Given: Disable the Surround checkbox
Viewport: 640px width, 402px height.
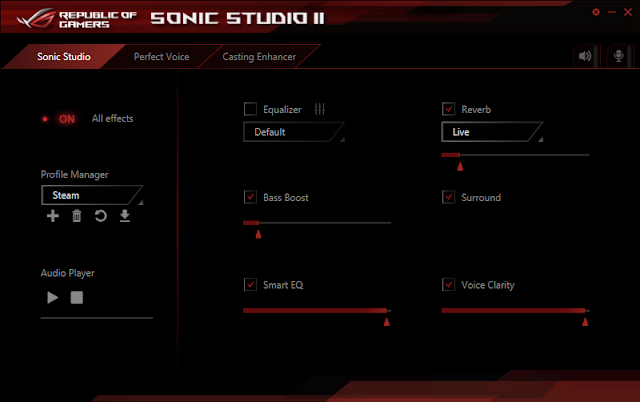Looking at the screenshot, I should click(x=449, y=197).
